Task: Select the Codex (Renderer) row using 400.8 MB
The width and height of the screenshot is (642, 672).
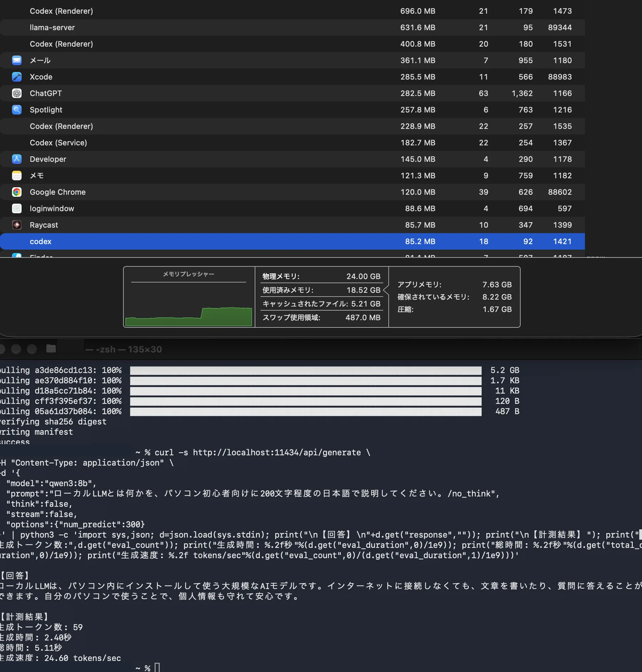Action: point(292,44)
